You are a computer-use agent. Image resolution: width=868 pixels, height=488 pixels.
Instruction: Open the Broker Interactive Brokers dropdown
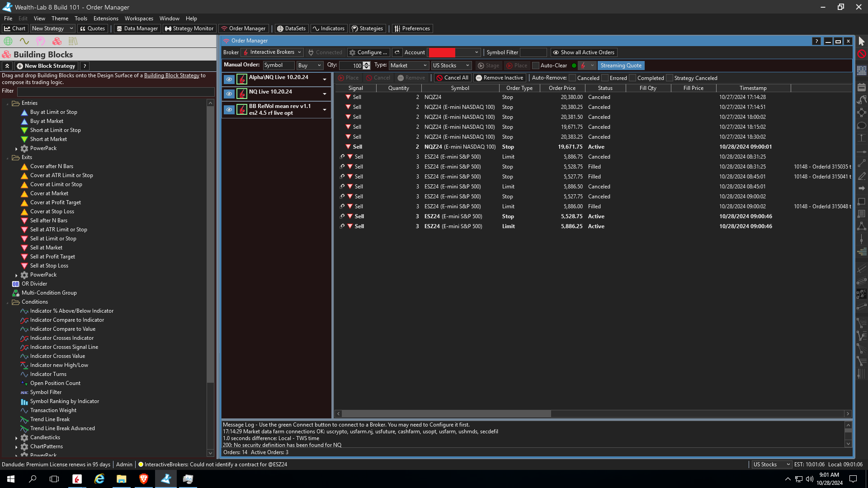[271, 52]
